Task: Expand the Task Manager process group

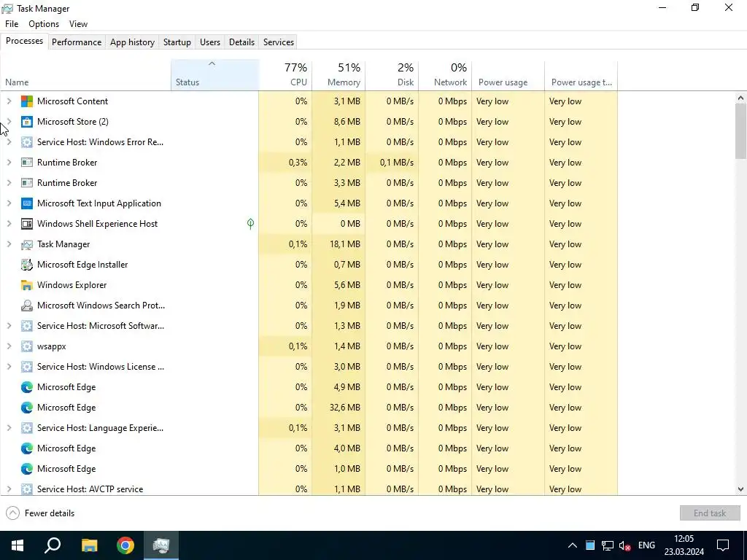Action: (9, 244)
